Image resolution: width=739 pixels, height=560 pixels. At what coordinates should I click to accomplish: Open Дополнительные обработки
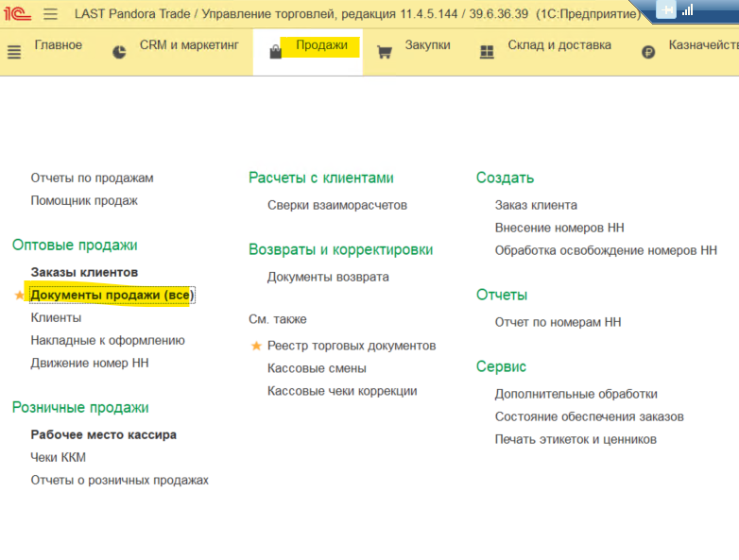coord(576,394)
